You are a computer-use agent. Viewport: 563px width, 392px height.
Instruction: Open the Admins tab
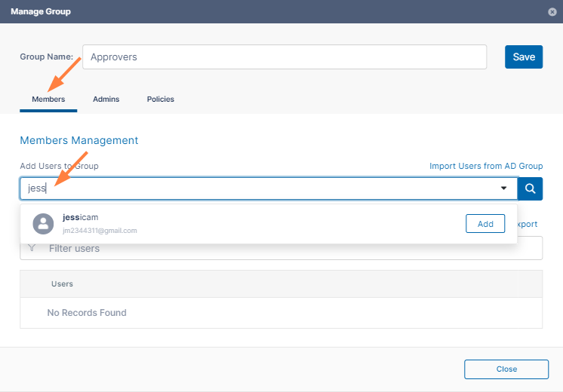point(106,100)
